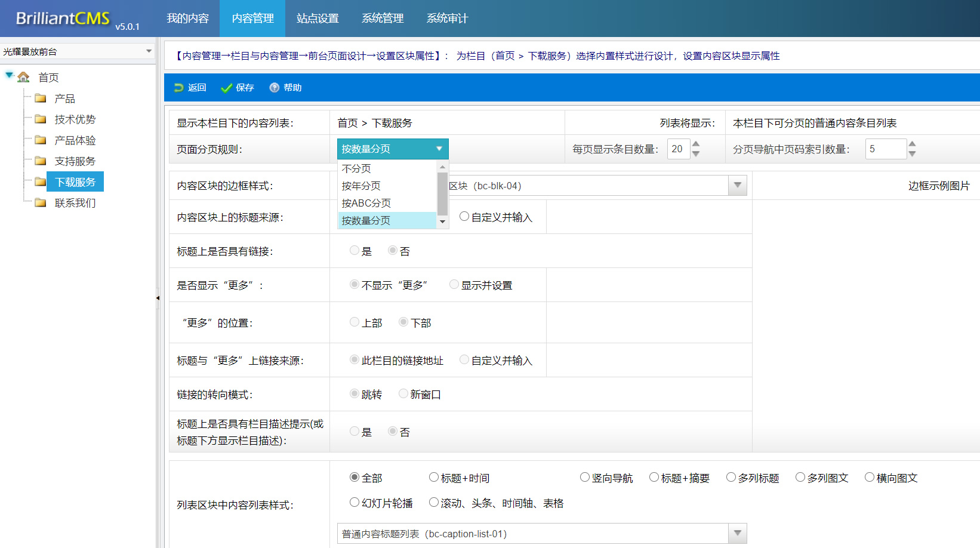Select the 幻灯片轮播 radio option

[x=355, y=503]
